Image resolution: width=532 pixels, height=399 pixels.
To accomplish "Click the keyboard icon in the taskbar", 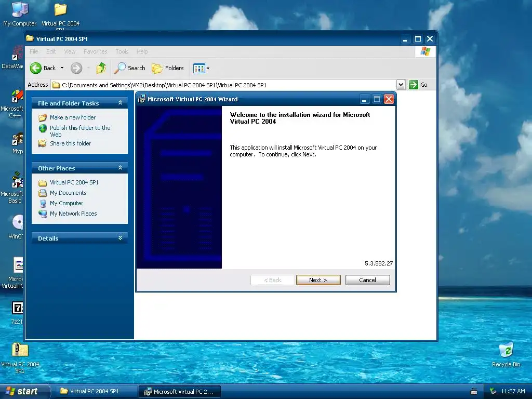I will tap(474, 392).
